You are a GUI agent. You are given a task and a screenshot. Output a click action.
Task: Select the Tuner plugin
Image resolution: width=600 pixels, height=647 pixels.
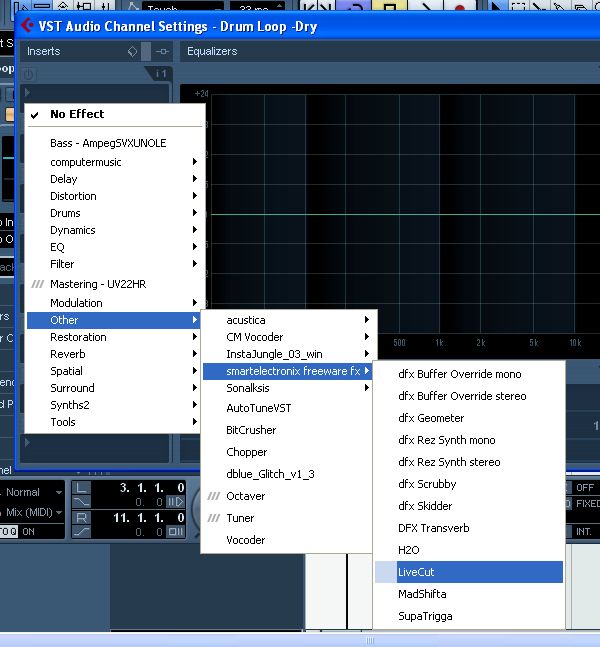click(288, 518)
